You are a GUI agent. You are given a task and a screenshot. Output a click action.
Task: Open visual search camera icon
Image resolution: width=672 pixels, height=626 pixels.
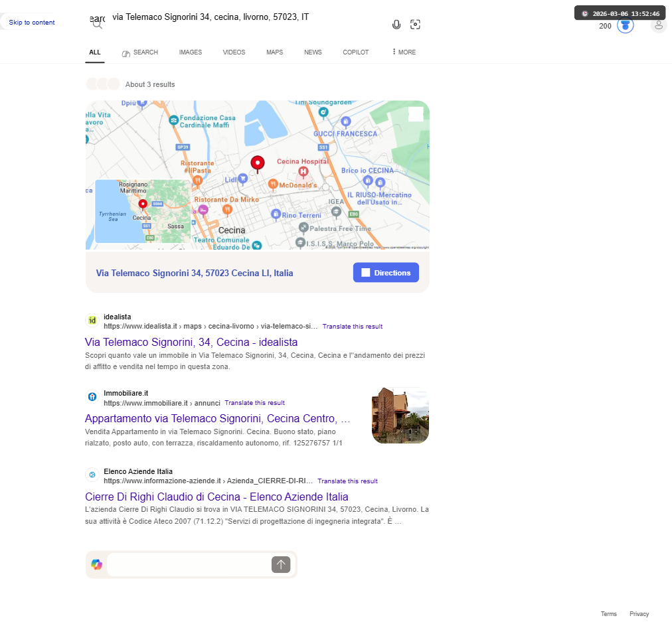click(x=415, y=25)
